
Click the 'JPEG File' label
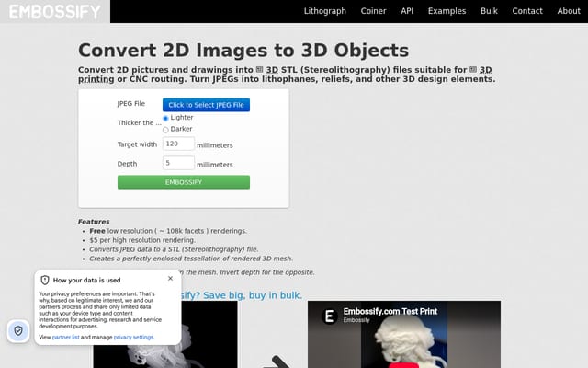tap(130, 104)
